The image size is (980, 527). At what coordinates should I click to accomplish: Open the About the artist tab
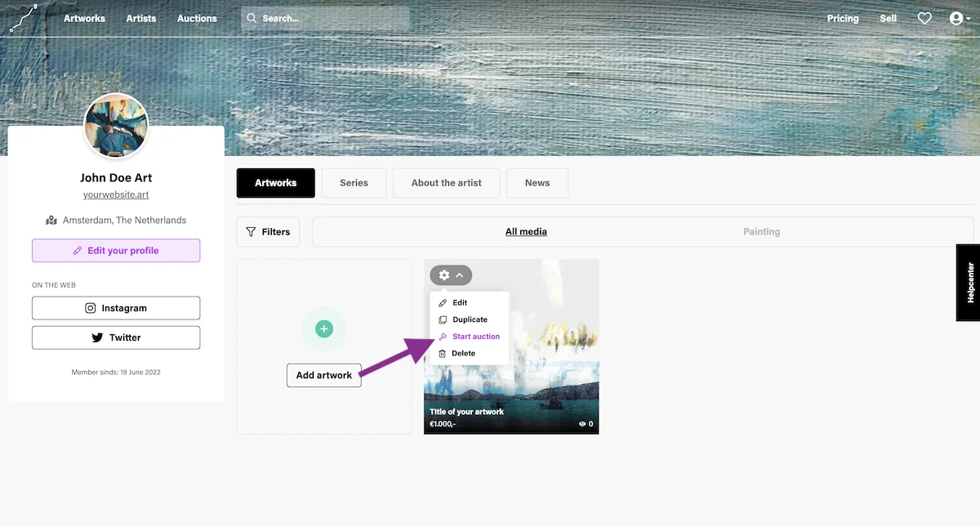tap(446, 182)
